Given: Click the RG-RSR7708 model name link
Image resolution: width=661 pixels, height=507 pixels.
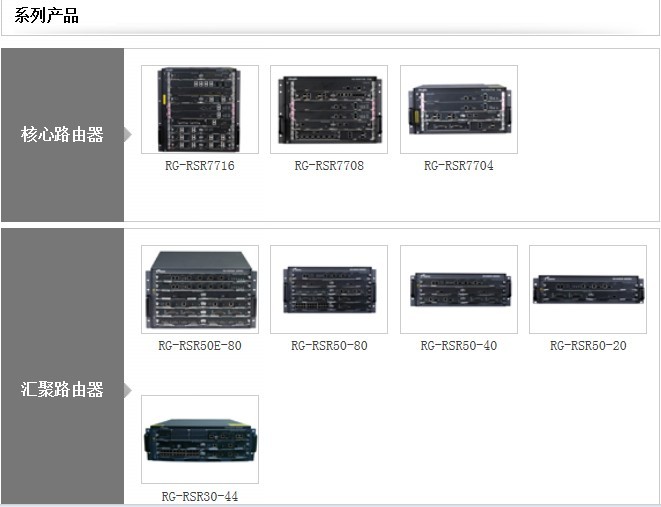Looking at the screenshot, I should point(329,166).
